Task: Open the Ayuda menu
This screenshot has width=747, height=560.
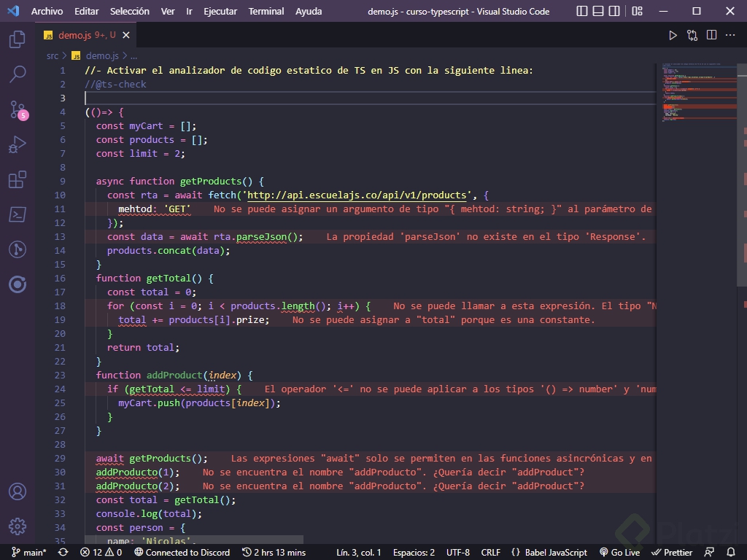Action: [x=309, y=12]
